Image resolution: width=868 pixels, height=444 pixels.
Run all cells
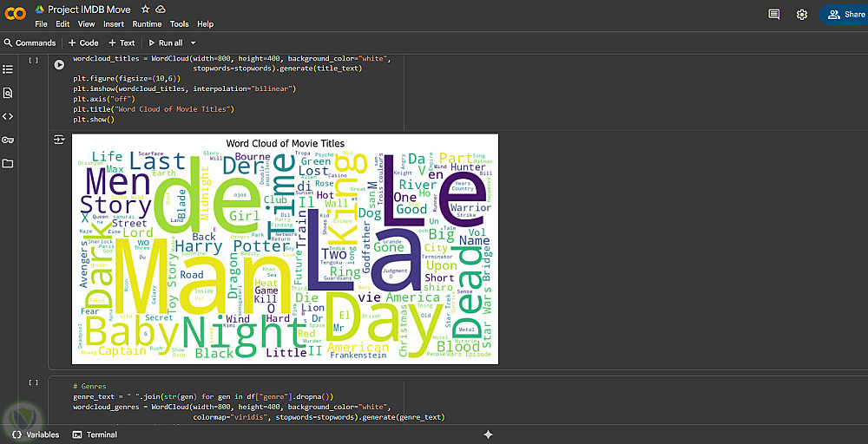[165, 43]
